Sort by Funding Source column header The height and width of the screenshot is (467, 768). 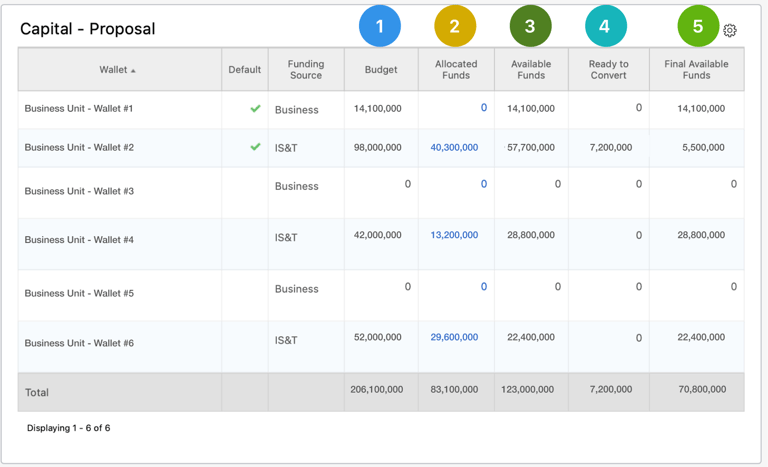(x=305, y=70)
